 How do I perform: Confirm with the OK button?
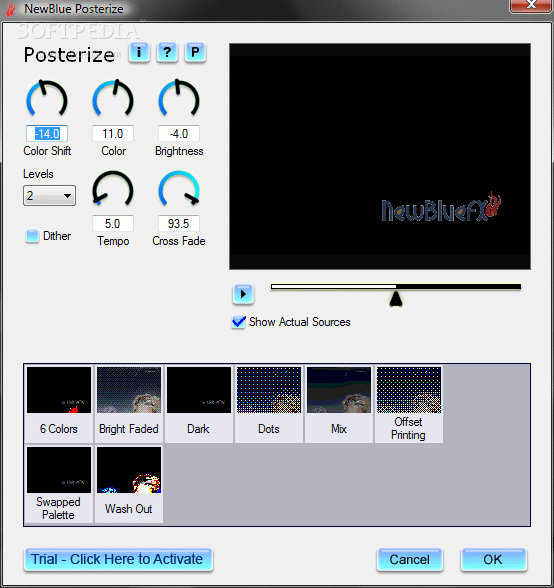click(x=494, y=560)
